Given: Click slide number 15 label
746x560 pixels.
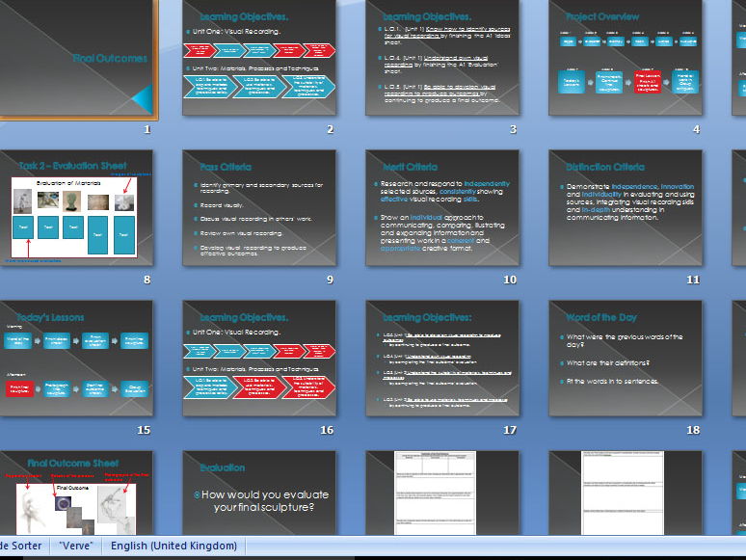Looking at the screenshot, I should coord(144,430).
